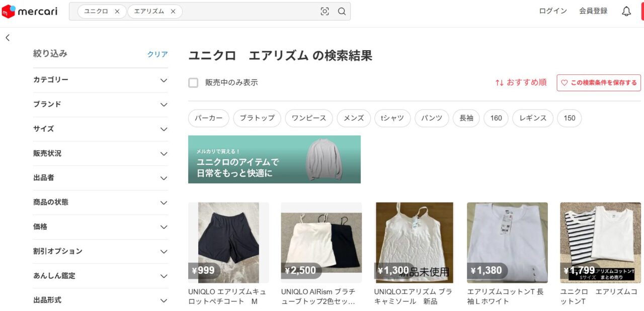
Task: Click title ユニクロ エアリズムコットンT
Action: pos(599,296)
